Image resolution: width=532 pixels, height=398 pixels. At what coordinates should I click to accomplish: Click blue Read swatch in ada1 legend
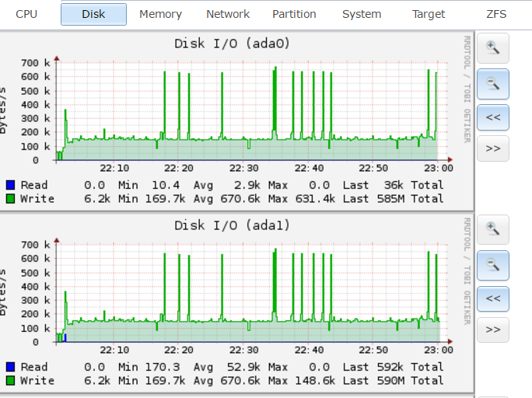11,367
